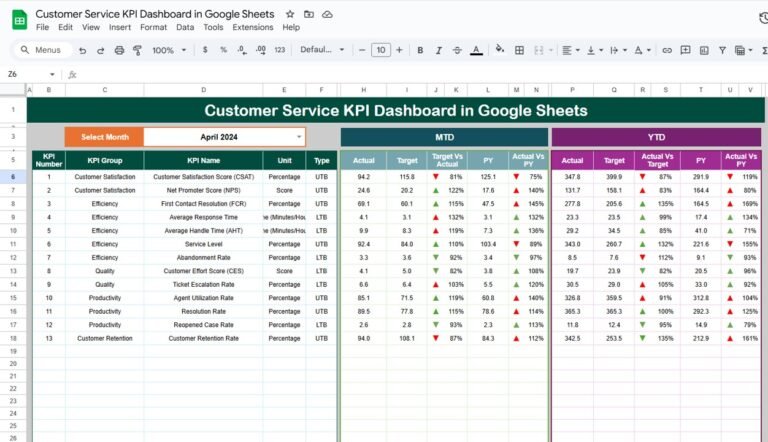Toggle strikethrough formatting
Viewport: 768px width, 442px height.
[457, 50]
